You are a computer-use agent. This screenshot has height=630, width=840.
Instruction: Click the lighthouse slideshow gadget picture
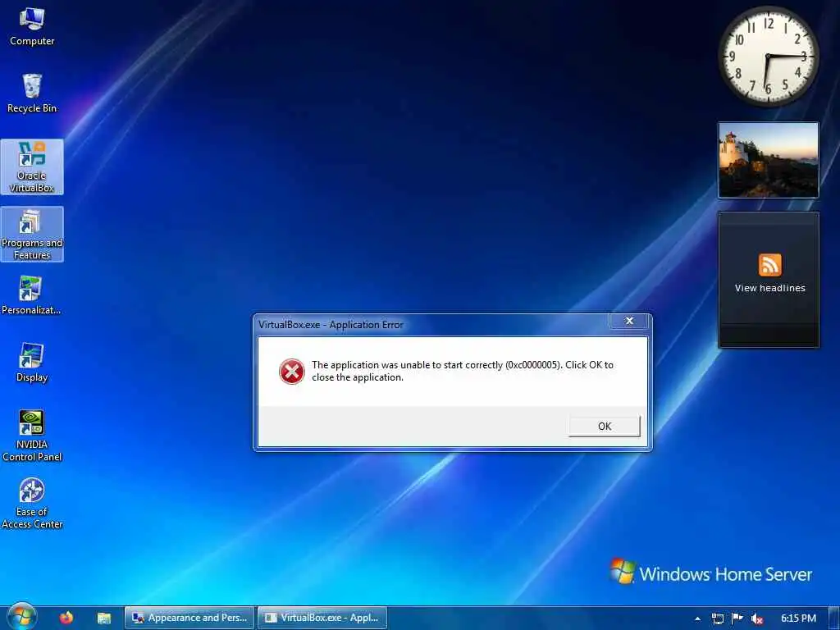(768, 160)
